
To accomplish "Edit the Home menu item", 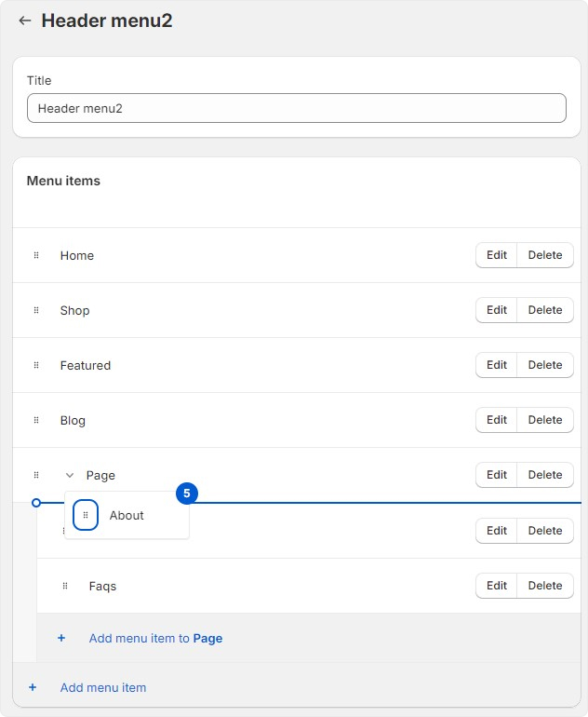I will 497,255.
